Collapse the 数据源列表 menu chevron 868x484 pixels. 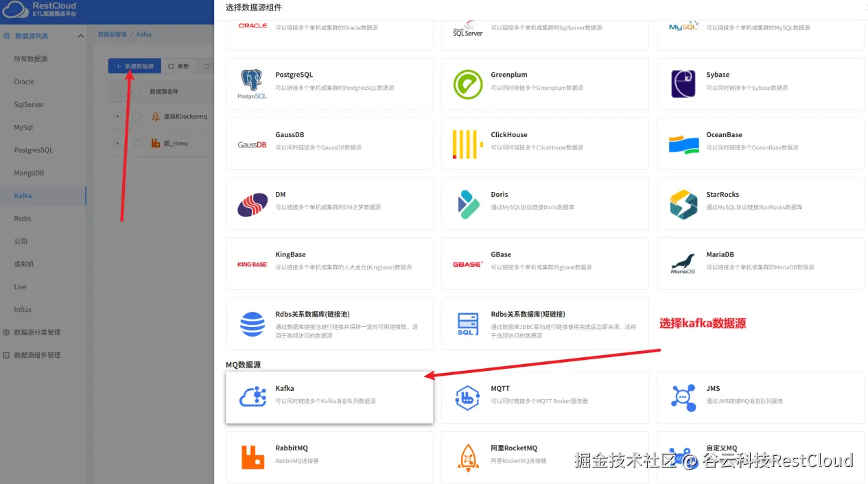pos(80,36)
